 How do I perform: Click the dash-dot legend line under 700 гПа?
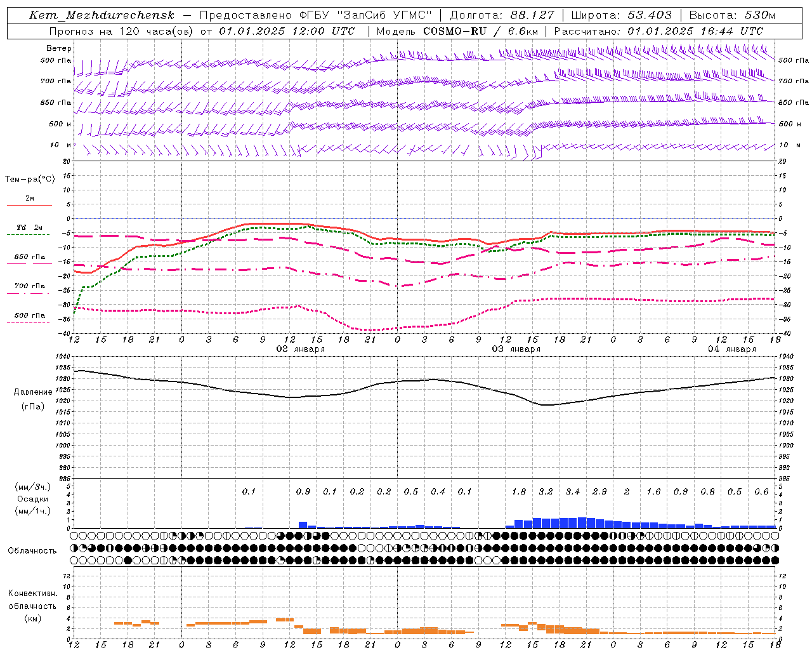(28, 293)
